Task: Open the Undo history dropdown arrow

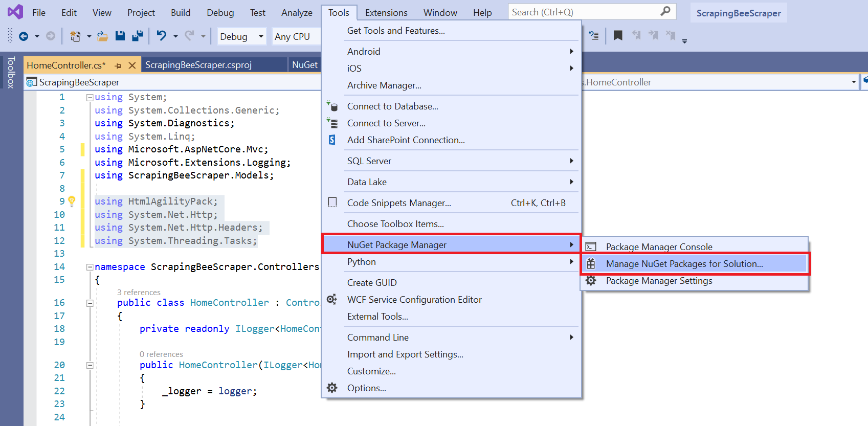Action: [175, 36]
